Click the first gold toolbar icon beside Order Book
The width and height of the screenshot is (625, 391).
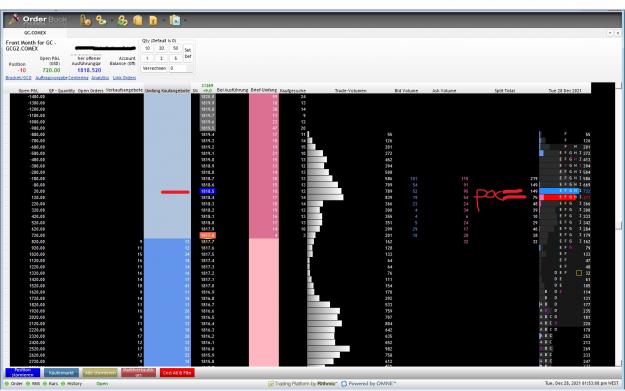pyautogui.click(x=85, y=20)
